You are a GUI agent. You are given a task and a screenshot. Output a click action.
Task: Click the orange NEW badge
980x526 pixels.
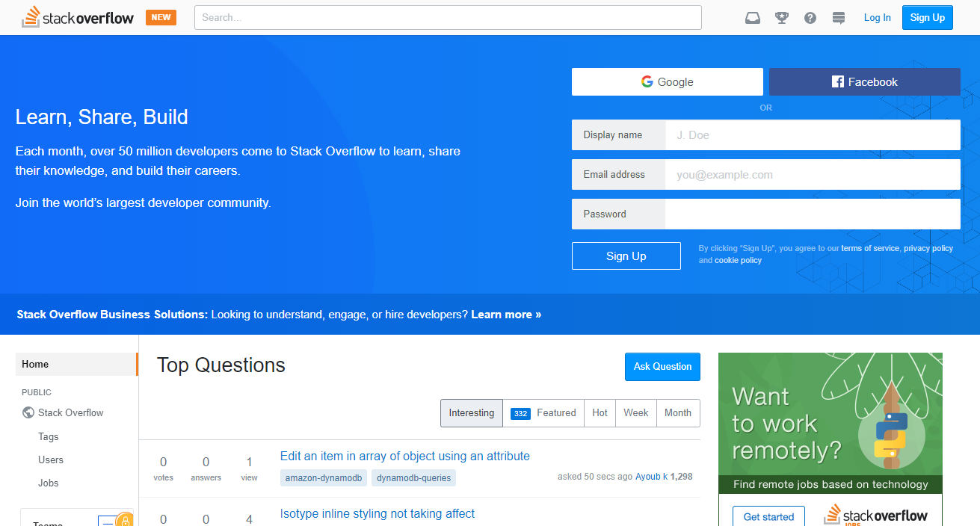point(161,17)
